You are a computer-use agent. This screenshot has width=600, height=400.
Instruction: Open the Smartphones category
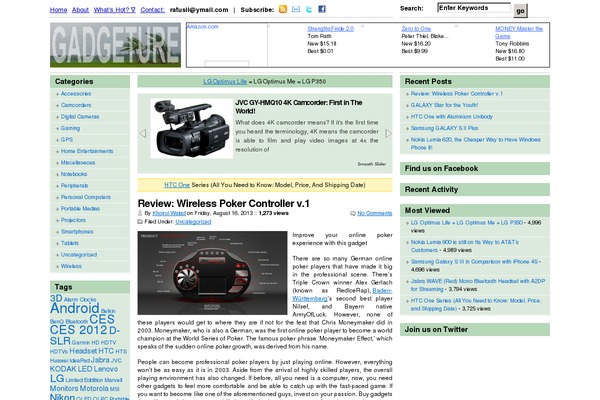(77, 232)
